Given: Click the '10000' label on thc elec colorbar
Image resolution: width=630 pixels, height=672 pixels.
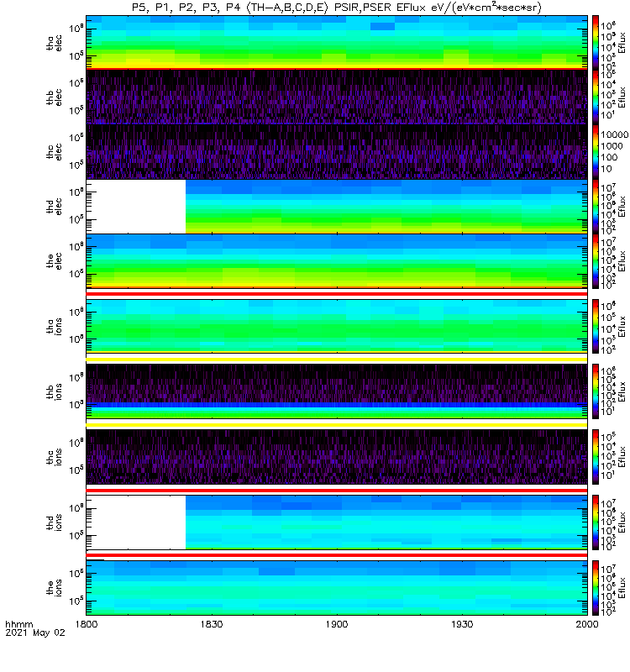Looking at the screenshot, I should 614,134.
